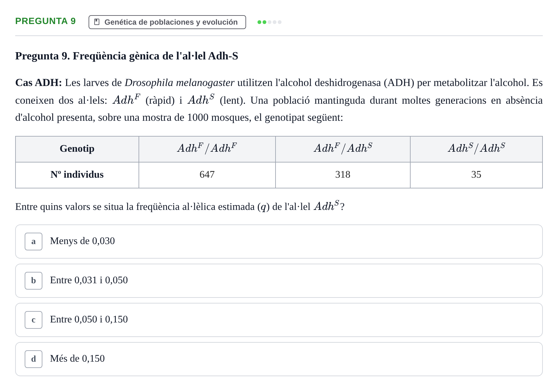Select answer b: Entre 0,031 i 0,050
Viewport: 558px width, 392px height.
[279, 281]
